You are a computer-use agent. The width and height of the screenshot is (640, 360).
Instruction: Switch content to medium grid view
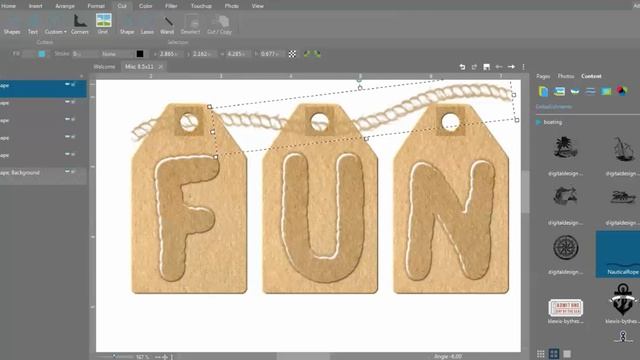[x=554, y=354]
